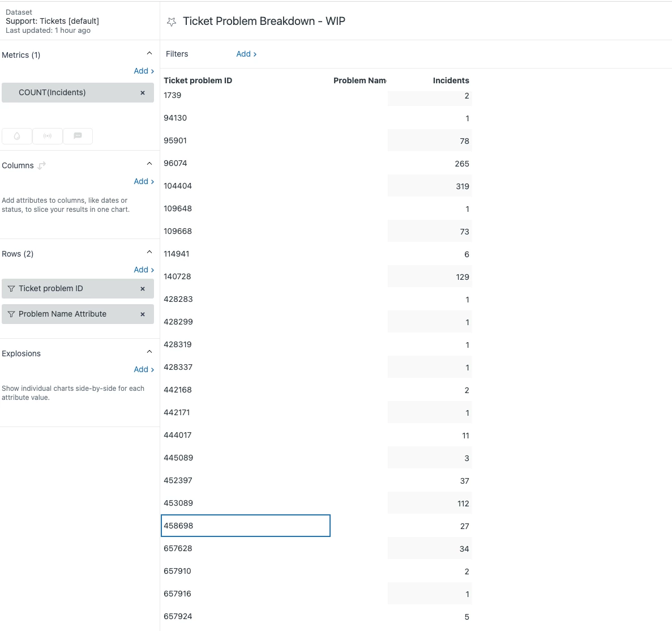This screenshot has width=672, height=631.
Task: Select ticket problem ID 109668
Action: 178,232
